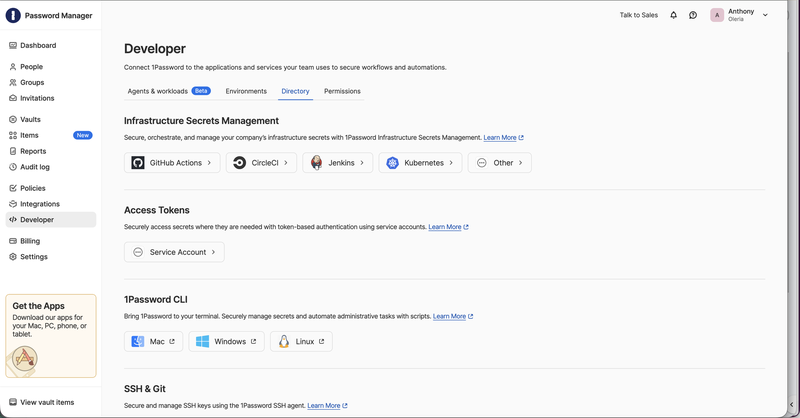800x418 pixels.
Task: Click the Reports sidebar icon
Action: point(13,151)
